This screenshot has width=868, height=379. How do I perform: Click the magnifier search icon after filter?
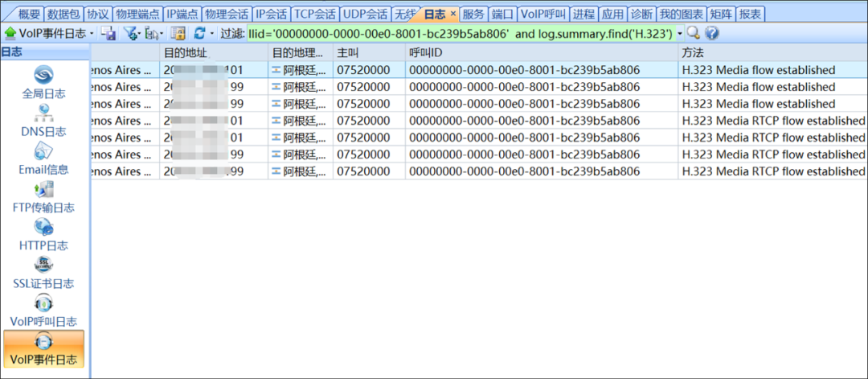[x=693, y=34]
